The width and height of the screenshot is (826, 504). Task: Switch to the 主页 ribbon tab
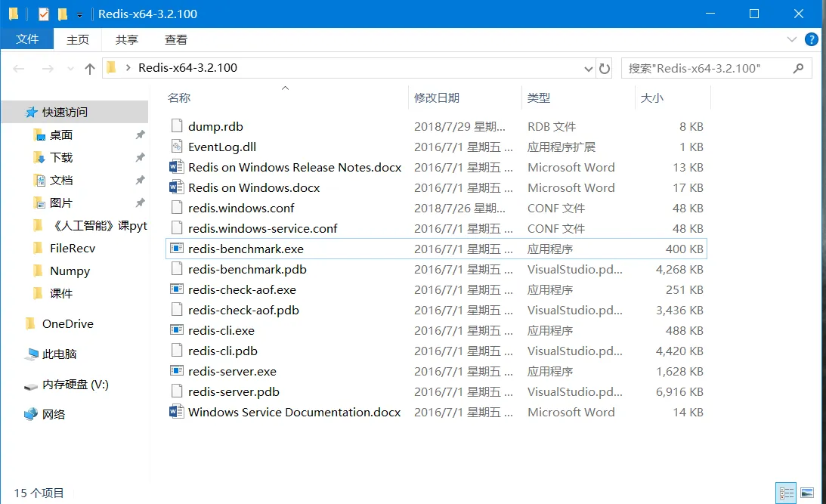(77, 39)
